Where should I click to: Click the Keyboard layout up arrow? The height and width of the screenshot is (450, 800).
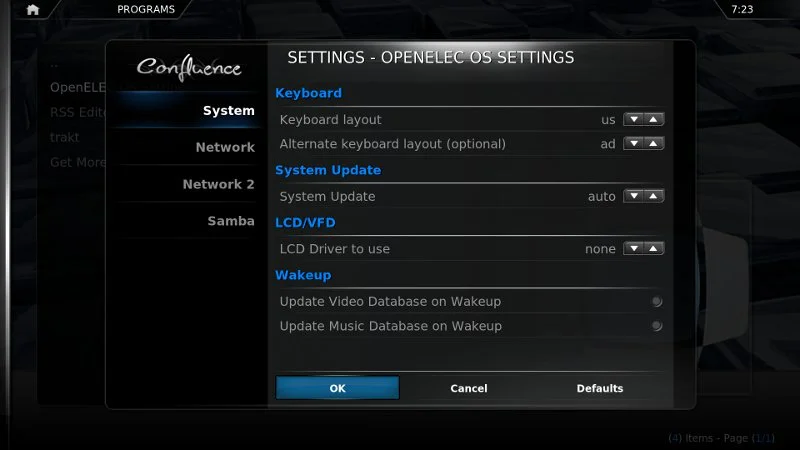pyautogui.click(x=654, y=120)
